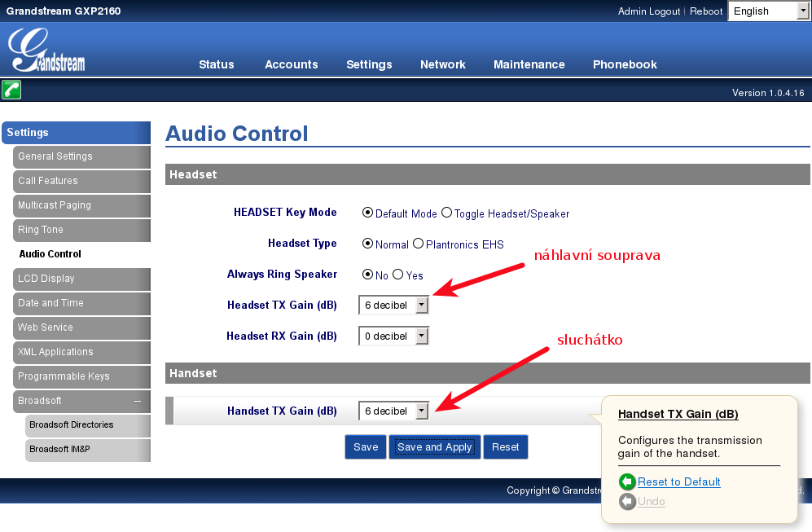812x532 pixels.
Task: Open the English language selector
Action: click(766, 11)
